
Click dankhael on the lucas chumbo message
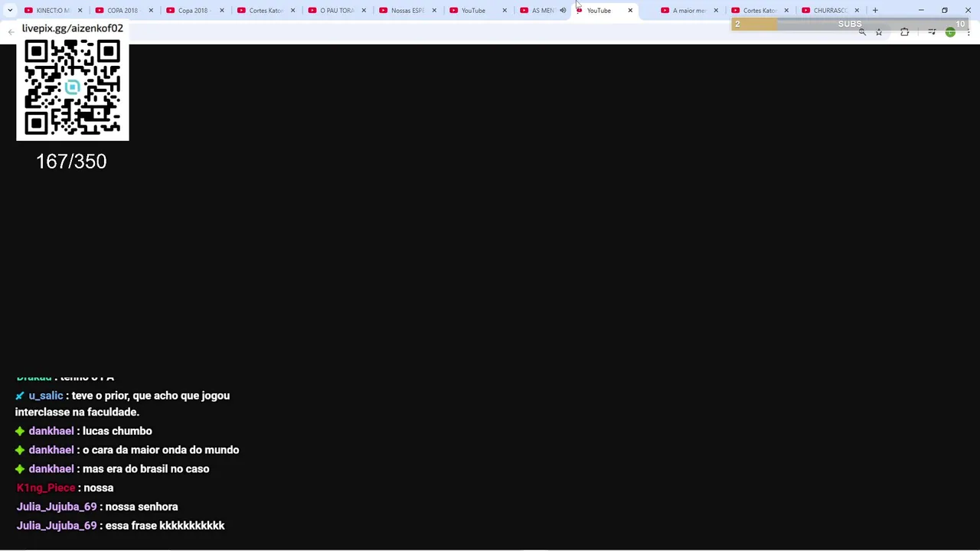tap(51, 431)
